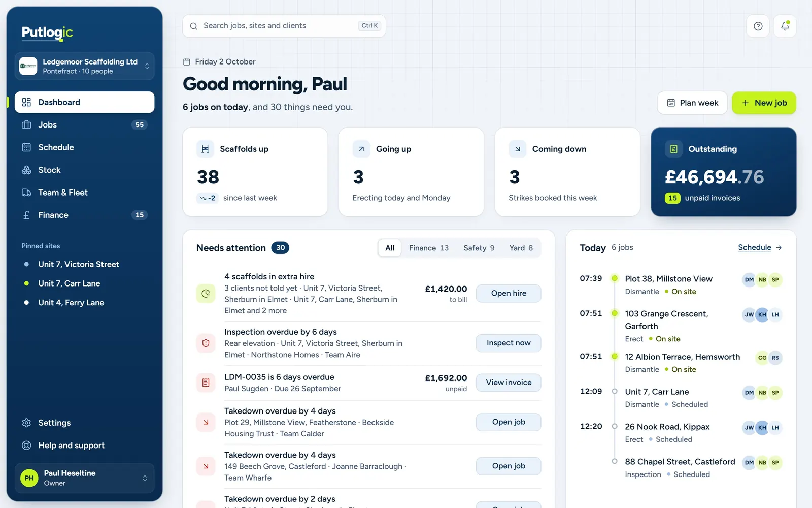Click the Going up arrow icon

pyautogui.click(x=361, y=149)
